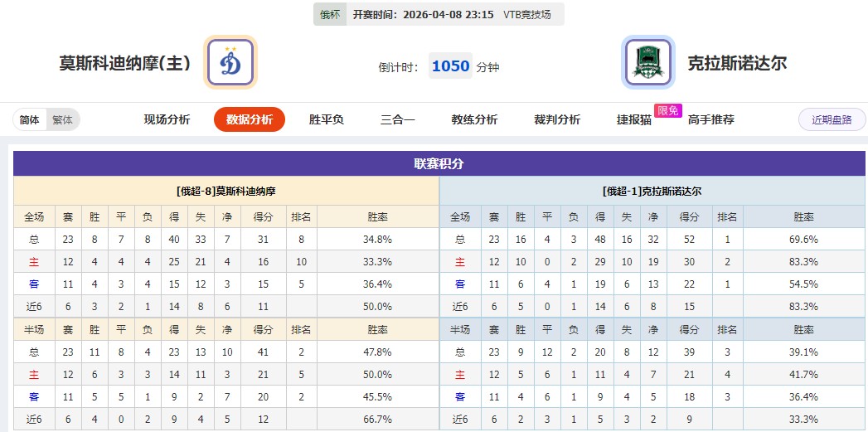Switch language to 简体
868x432 pixels.
(x=29, y=119)
